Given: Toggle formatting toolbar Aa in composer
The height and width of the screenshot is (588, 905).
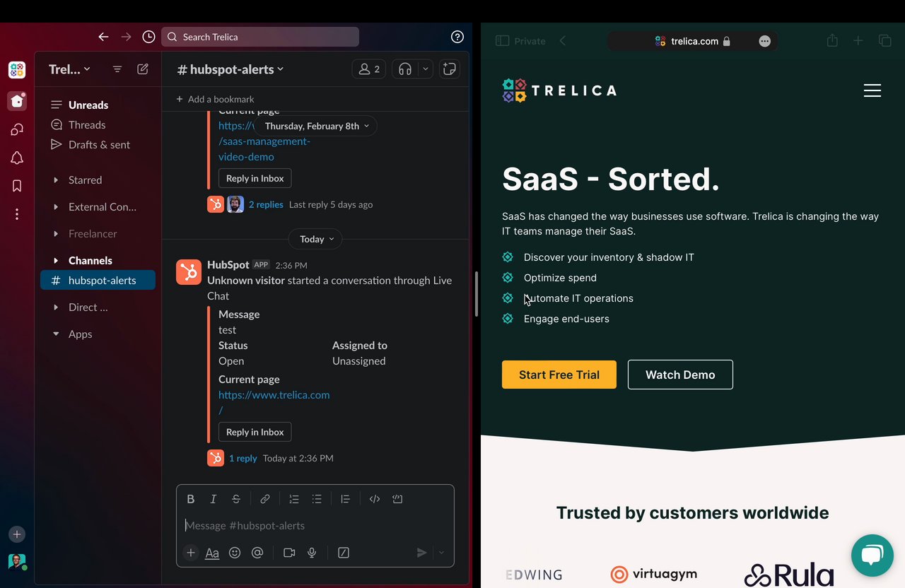Looking at the screenshot, I should (212, 553).
